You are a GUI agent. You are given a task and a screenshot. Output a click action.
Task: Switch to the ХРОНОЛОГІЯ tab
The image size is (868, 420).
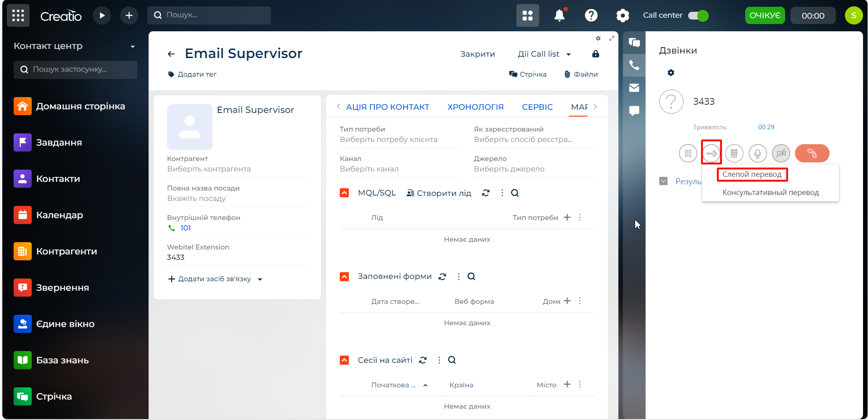tap(476, 107)
